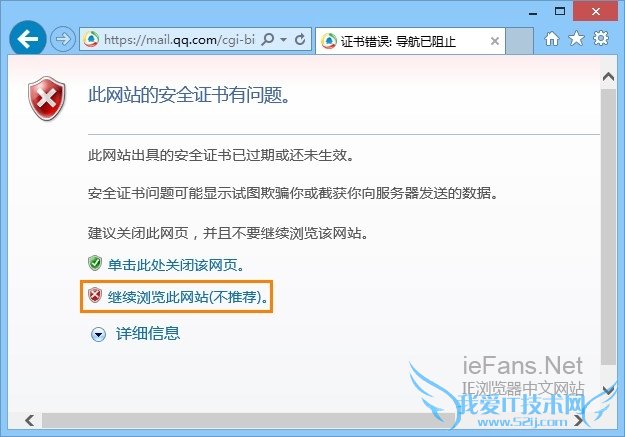Screen dimensions: 625x437
Task: Click the vertical scrollbar up arrow
Action: click(x=608, y=76)
